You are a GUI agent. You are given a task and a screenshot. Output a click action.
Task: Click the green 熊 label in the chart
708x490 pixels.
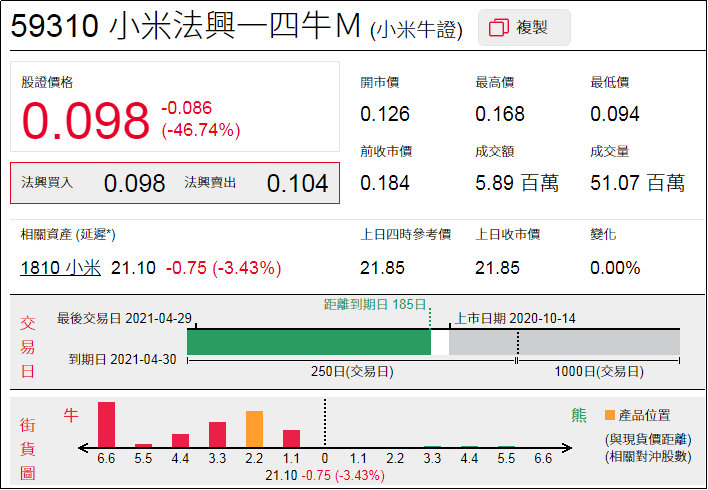pos(579,415)
